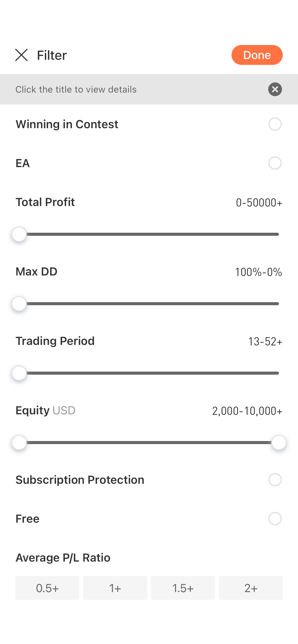Select the 0.5+ P/L ratio chip
Image resolution: width=298 pixels, height=644 pixels.
click(47, 588)
